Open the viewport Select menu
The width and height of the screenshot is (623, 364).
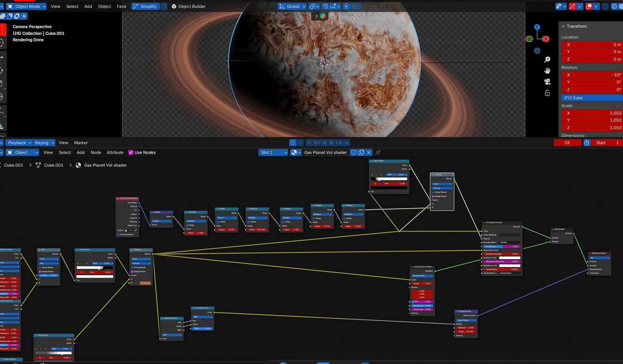[72, 6]
